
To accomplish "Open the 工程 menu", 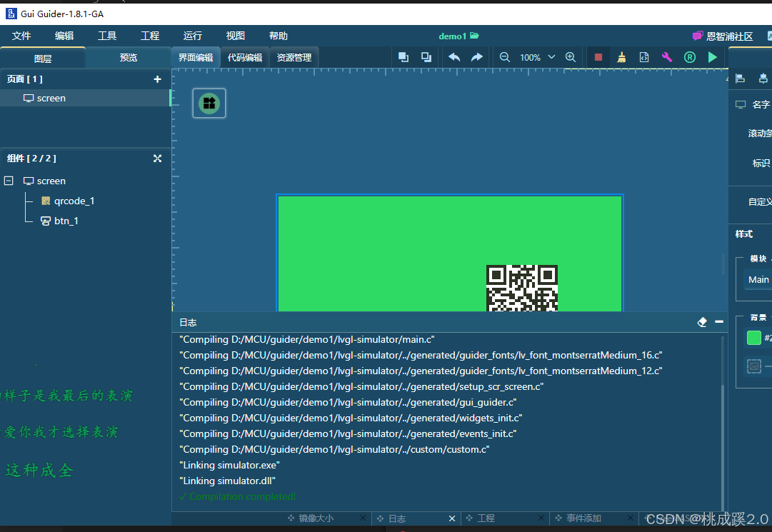I will [x=150, y=36].
